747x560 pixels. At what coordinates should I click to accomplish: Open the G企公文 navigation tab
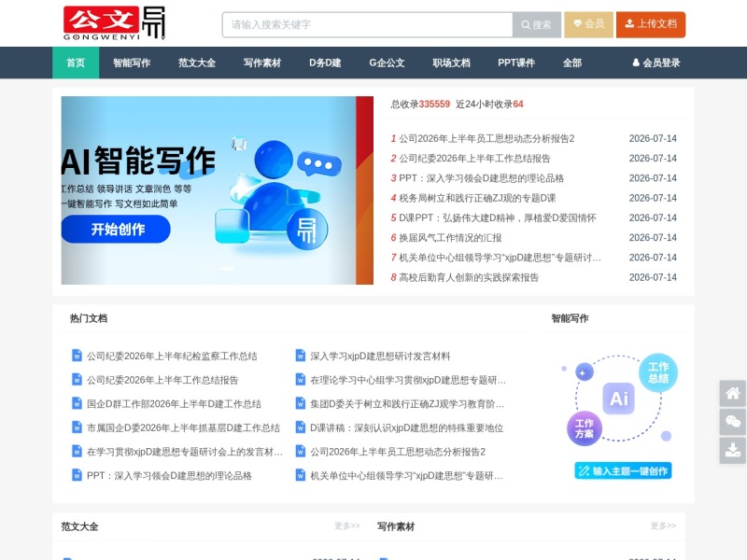coord(387,63)
